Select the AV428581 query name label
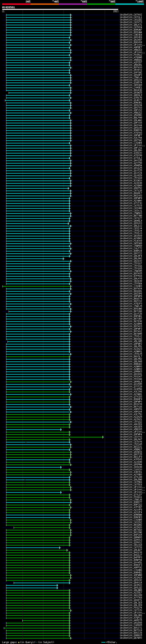This screenshot has height=644, width=146. coord(8,7)
